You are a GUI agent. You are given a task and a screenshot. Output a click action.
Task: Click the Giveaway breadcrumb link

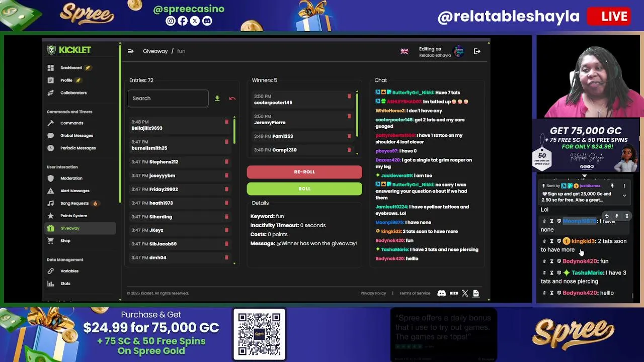155,51
